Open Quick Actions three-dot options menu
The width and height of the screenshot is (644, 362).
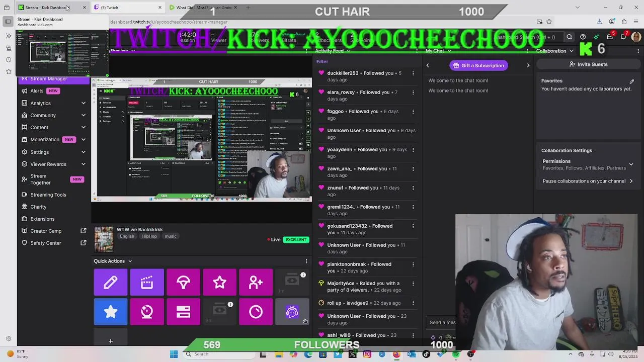(306, 261)
